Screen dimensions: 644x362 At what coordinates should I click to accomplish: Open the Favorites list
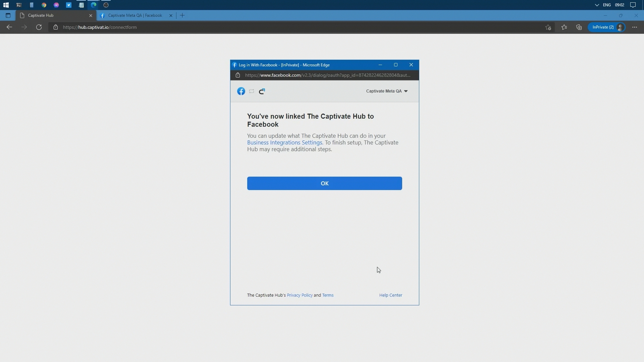pos(564,27)
